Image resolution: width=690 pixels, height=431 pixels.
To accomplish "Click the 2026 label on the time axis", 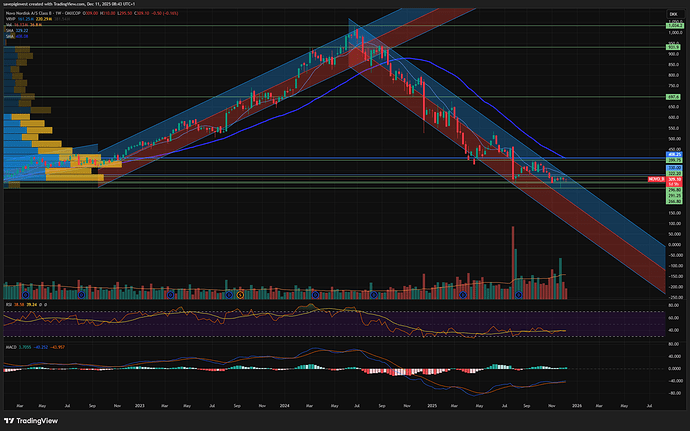I will [x=578, y=407].
